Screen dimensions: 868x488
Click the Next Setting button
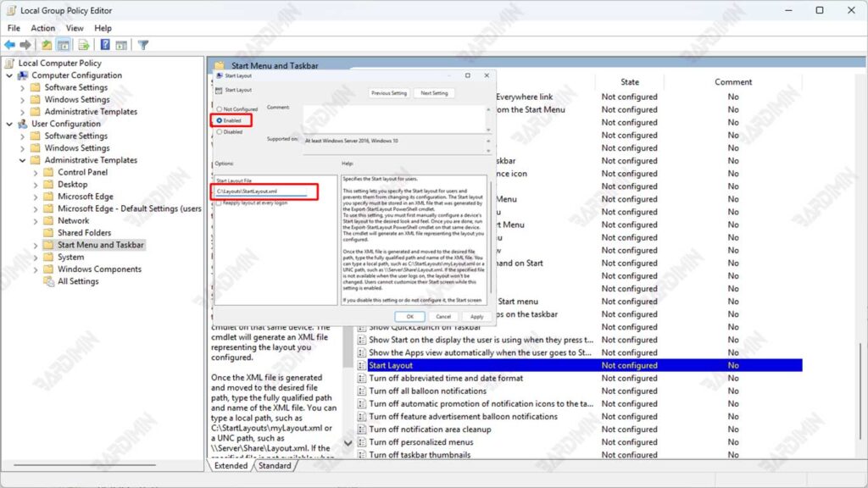(x=434, y=93)
